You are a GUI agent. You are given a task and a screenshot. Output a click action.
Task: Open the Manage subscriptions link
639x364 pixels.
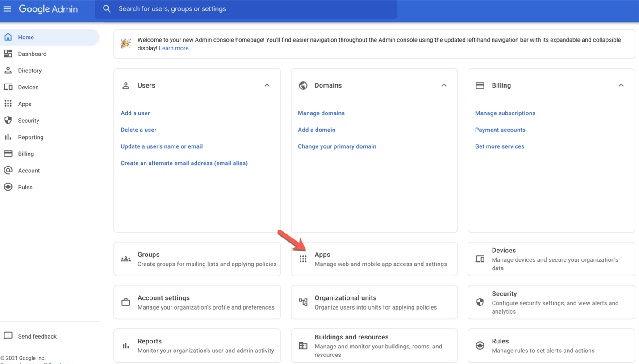pyautogui.click(x=505, y=113)
